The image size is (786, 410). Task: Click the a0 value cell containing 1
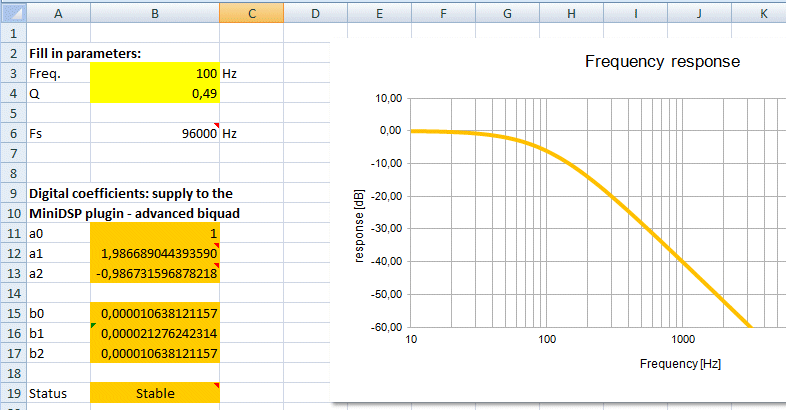[154, 233]
